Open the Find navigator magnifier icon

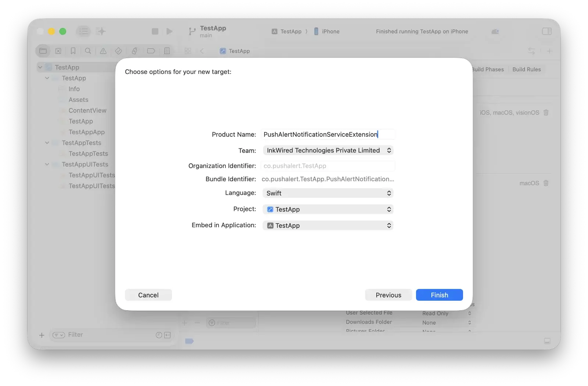pyautogui.click(x=88, y=51)
